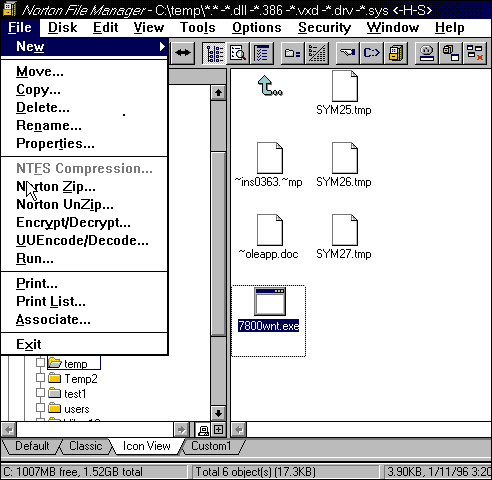This screenshot has width=492, height=480.
Task: Switch to the Classic tab
Action: tap(86, 446)
